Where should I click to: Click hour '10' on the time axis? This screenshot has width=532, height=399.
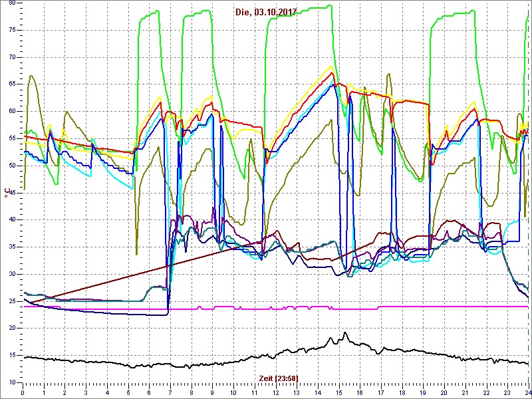[x=233, y=392]
